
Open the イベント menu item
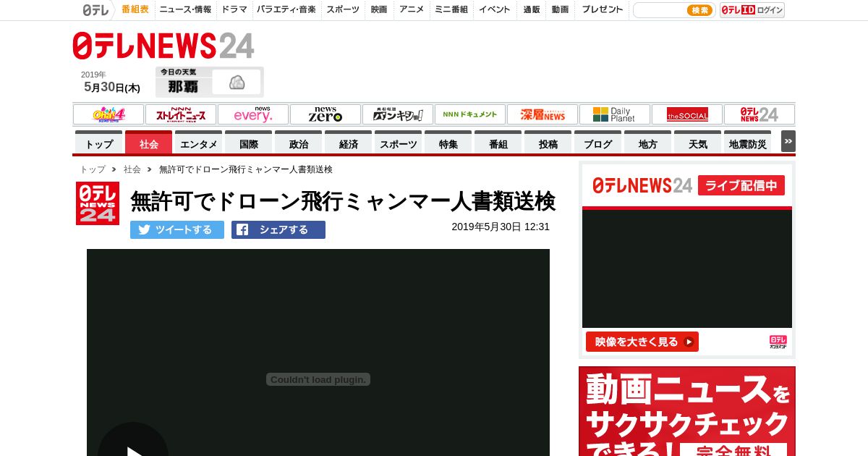(495, 10)
